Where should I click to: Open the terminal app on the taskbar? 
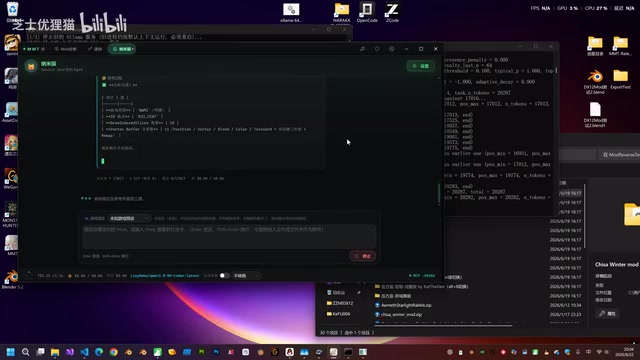[x=348, y=352]
